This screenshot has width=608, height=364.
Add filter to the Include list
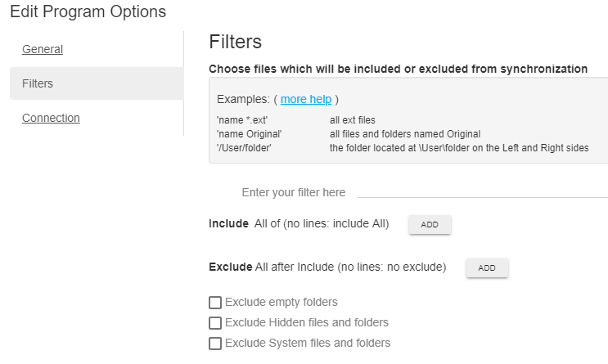430,224
